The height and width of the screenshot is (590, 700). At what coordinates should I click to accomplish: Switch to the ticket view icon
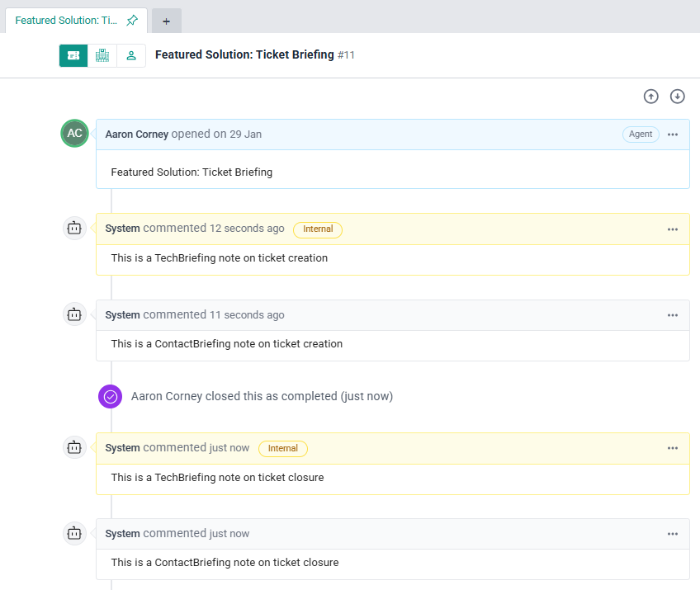(73, 55)
